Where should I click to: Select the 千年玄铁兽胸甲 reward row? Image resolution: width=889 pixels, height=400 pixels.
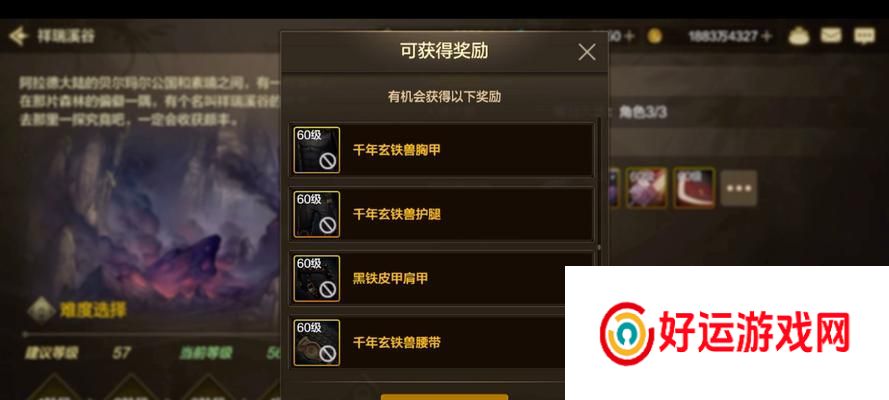(x=442, y=150)
